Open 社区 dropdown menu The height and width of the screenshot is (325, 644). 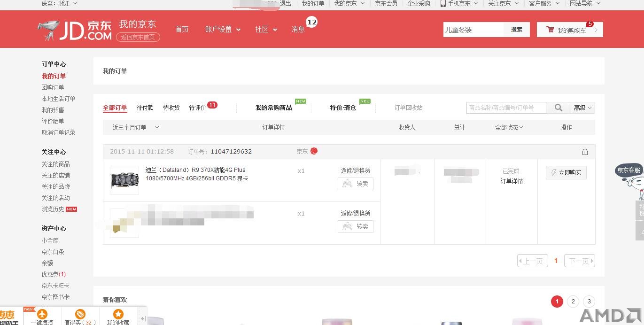(266, 29)
